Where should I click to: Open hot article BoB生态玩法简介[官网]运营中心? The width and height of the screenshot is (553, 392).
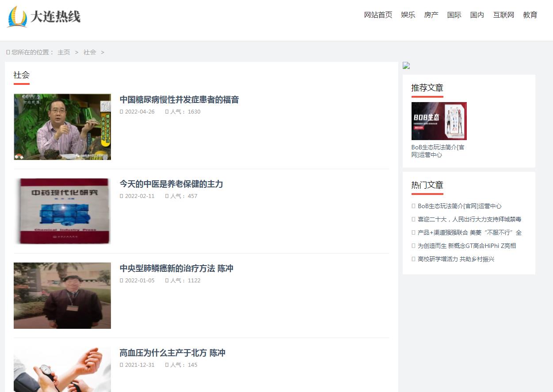[460, 206]
